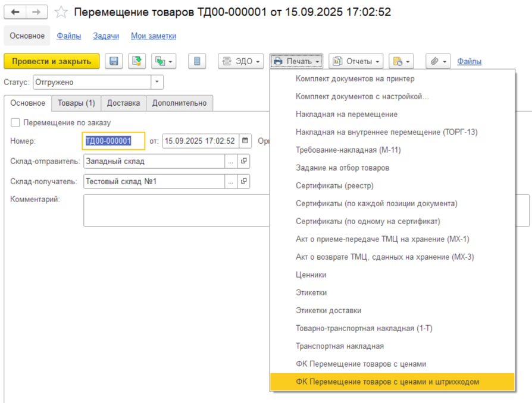Click the date field 15.09.2025 17:02:52

201,141
